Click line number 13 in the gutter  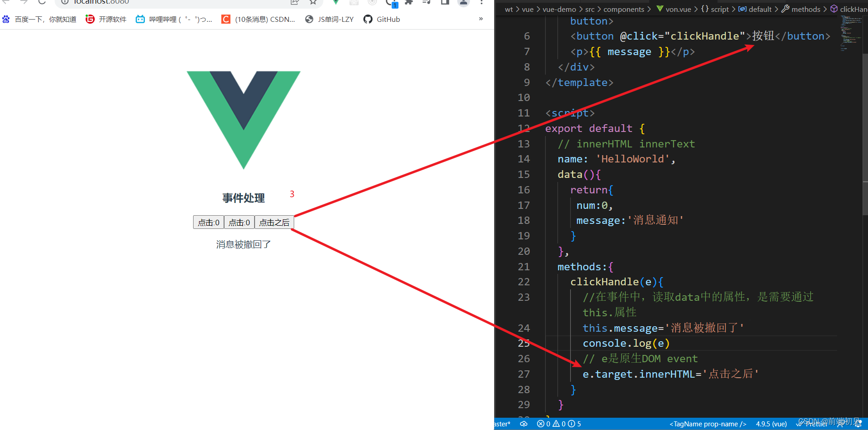coord(524,144)
